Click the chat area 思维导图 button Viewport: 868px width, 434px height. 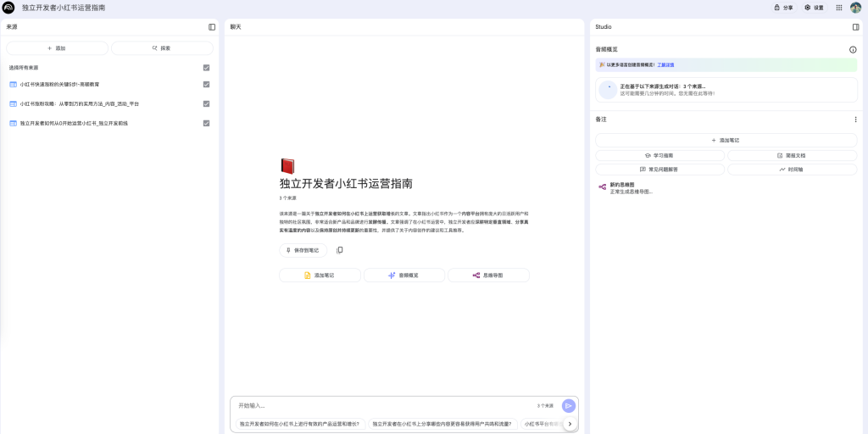[488, 275]
